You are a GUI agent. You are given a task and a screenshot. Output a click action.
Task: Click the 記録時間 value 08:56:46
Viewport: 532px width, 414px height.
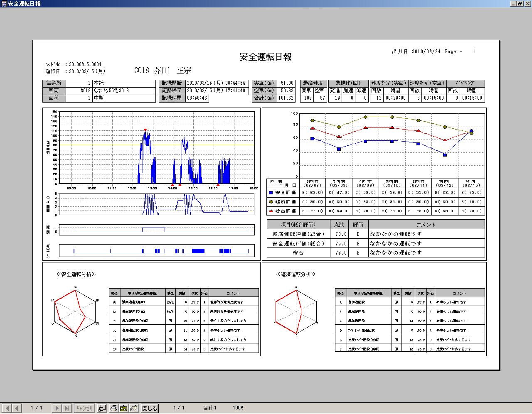(197, 98)
